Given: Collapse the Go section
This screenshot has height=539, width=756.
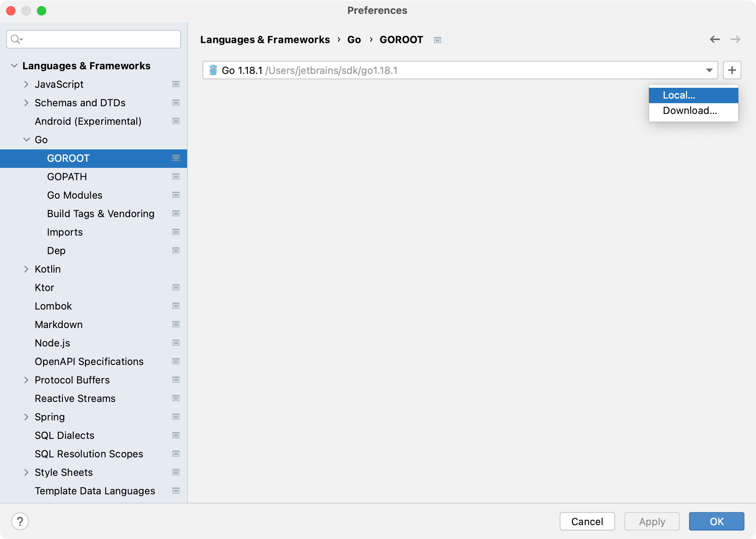Looking at the screenshot, I should point(26,139).
